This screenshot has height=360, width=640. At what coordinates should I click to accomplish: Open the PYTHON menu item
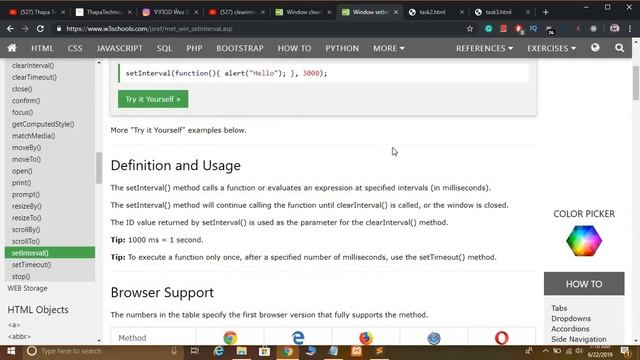(x=342, y=48)
